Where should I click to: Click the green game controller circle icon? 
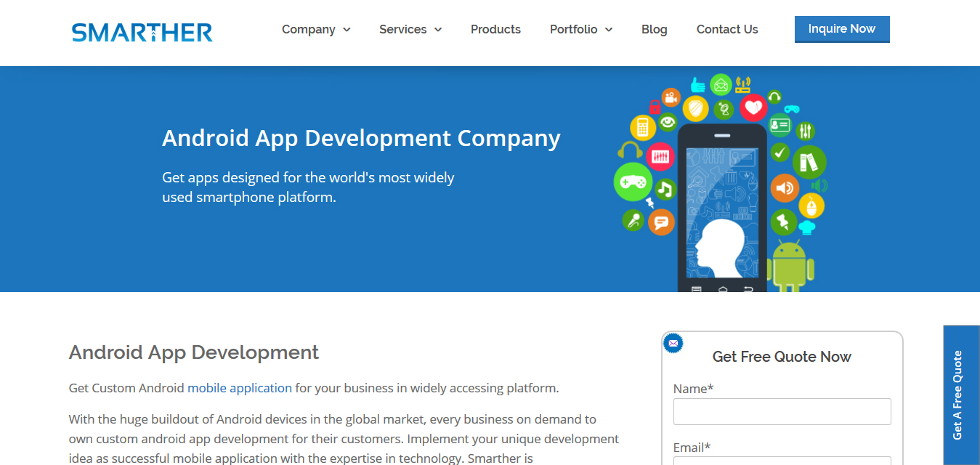click(633, 182)
